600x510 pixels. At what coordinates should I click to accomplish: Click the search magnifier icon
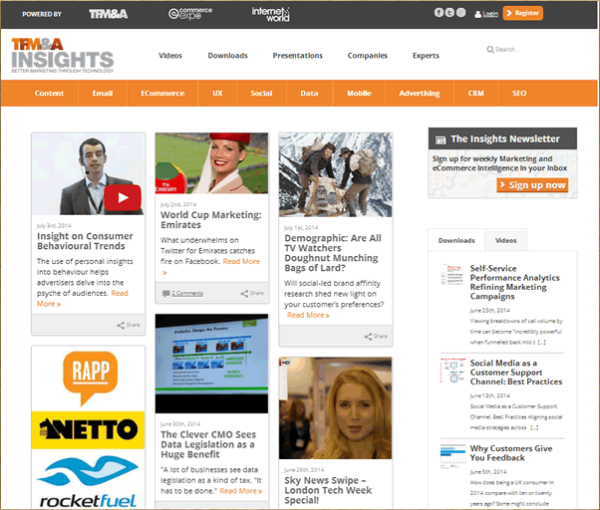[x=490, y=50]
